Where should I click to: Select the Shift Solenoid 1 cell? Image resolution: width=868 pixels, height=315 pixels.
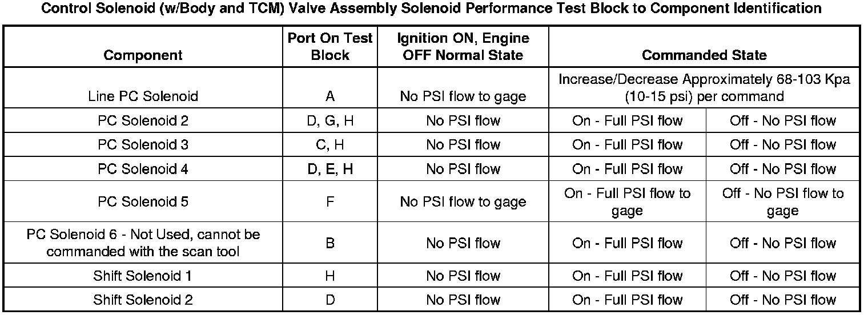143,276
